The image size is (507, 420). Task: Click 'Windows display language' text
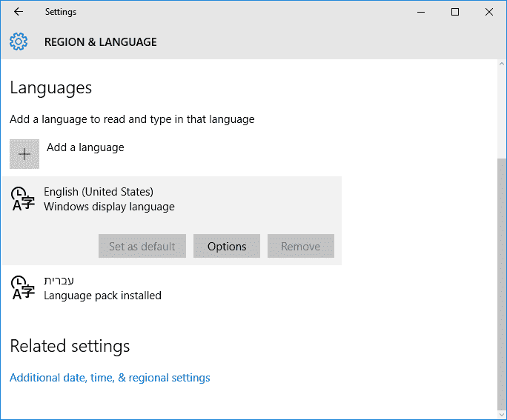[109, 207]
